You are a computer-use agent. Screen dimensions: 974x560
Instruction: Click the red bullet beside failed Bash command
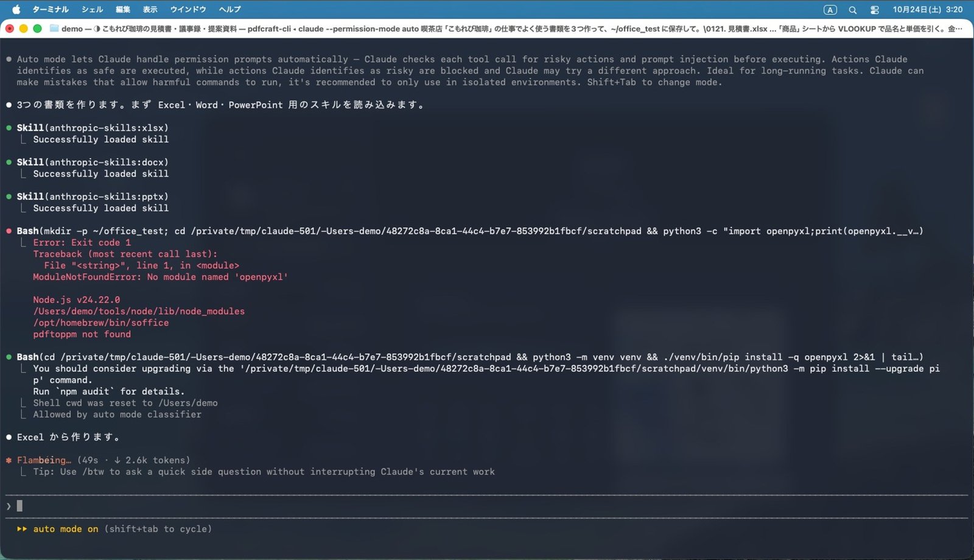tap(9, 231)
